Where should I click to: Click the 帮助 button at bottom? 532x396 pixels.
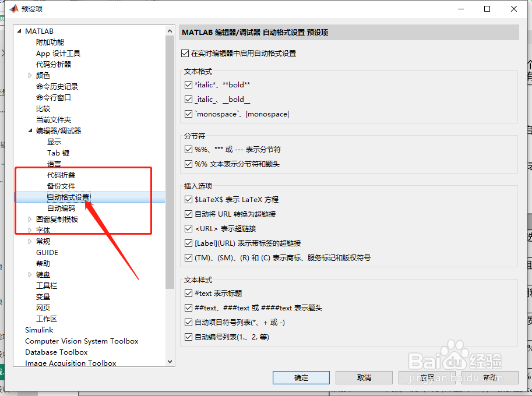coord(490,377)
